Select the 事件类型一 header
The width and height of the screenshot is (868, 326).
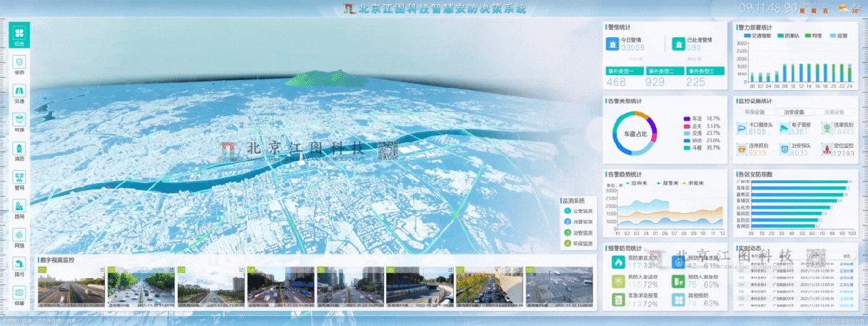point(625,71)
